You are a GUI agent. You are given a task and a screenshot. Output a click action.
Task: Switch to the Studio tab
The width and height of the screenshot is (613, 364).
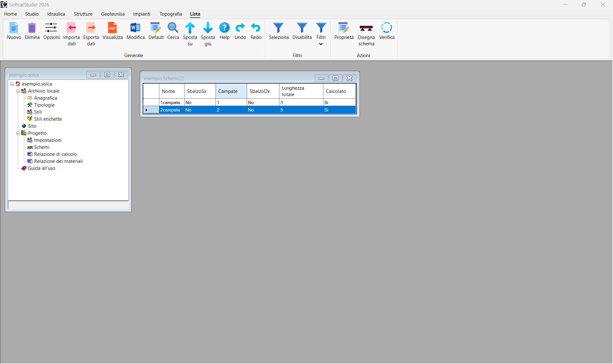(x=32, y=14)
